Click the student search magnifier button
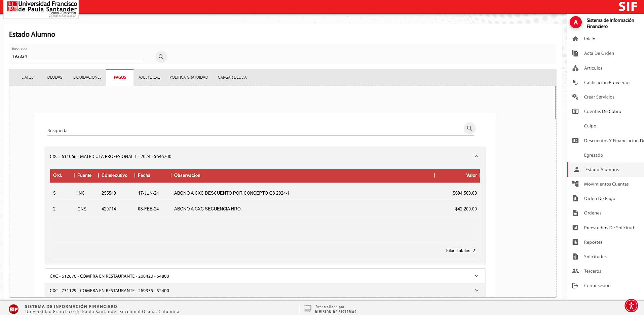This screenshot has height=315, width=644. pyautogui.click(x=161, y=57)
